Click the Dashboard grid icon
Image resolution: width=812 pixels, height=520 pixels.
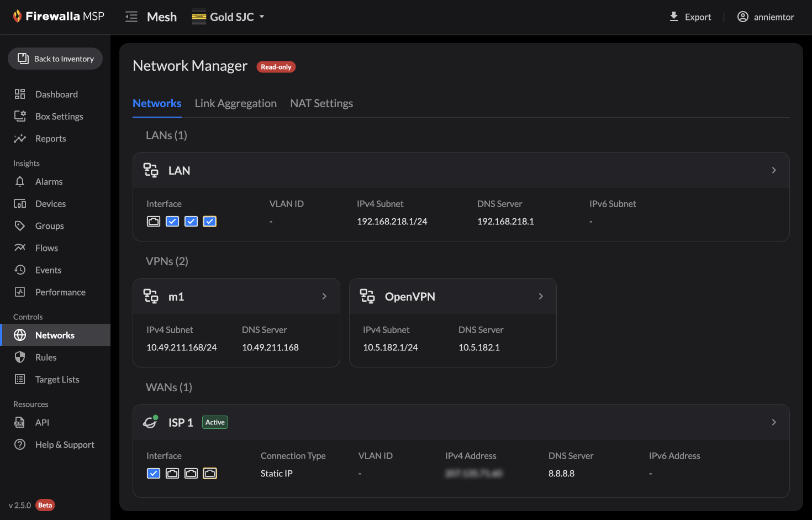[20, 94]
